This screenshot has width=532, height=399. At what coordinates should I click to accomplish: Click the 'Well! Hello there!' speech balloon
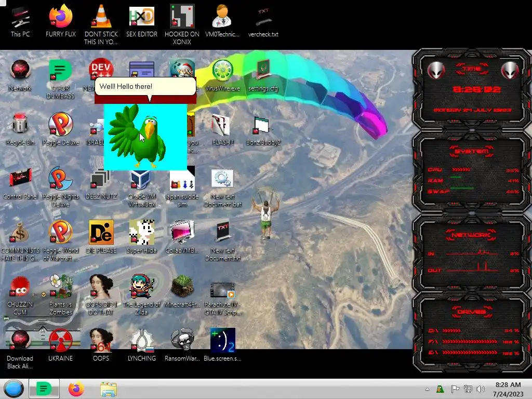point(145,86)
